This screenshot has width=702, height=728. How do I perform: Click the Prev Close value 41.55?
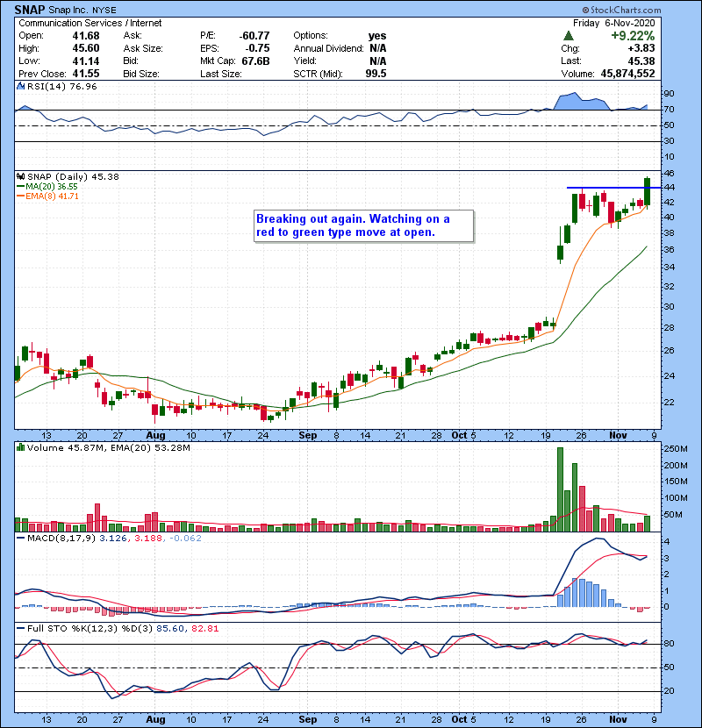coord(86,74)
